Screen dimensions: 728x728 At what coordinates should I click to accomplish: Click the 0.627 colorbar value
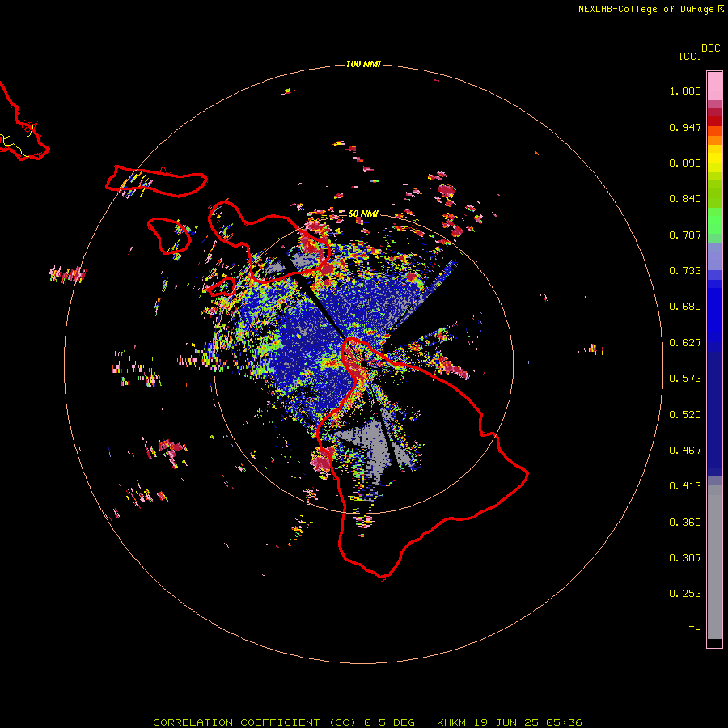tap(685, 343)
